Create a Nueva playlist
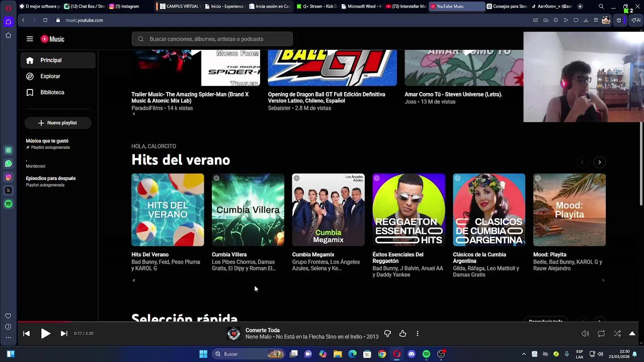This screenshot has height=362, width=644. coord(58,123)
